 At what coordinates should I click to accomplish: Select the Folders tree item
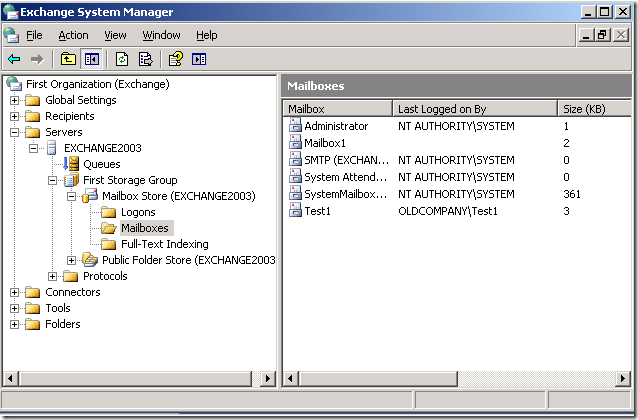tap(63, 324)
